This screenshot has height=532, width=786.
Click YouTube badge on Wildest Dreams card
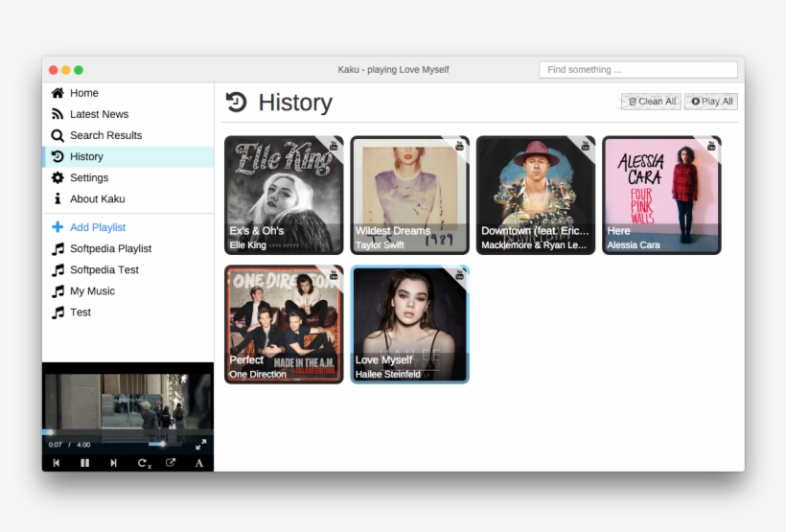460,146
